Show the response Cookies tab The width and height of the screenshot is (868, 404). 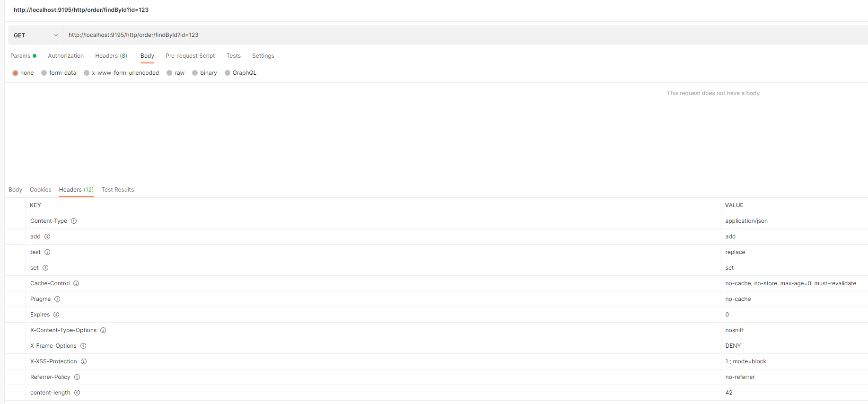pos(41,190)
